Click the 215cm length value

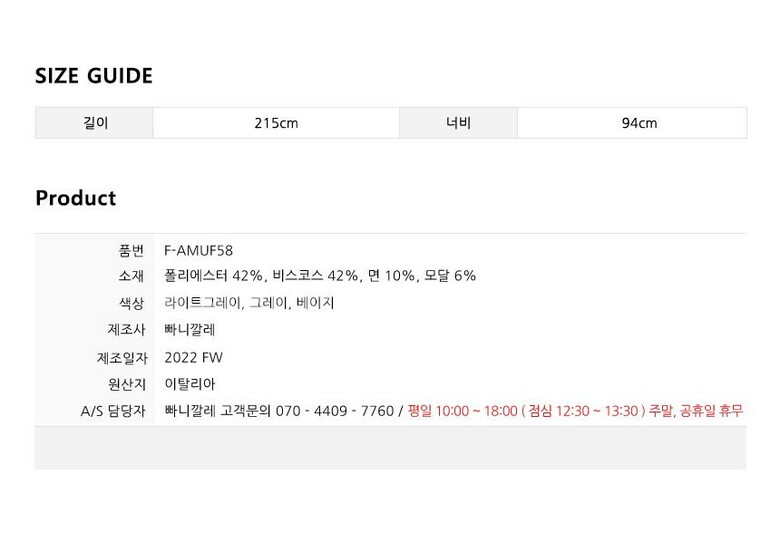276,124
